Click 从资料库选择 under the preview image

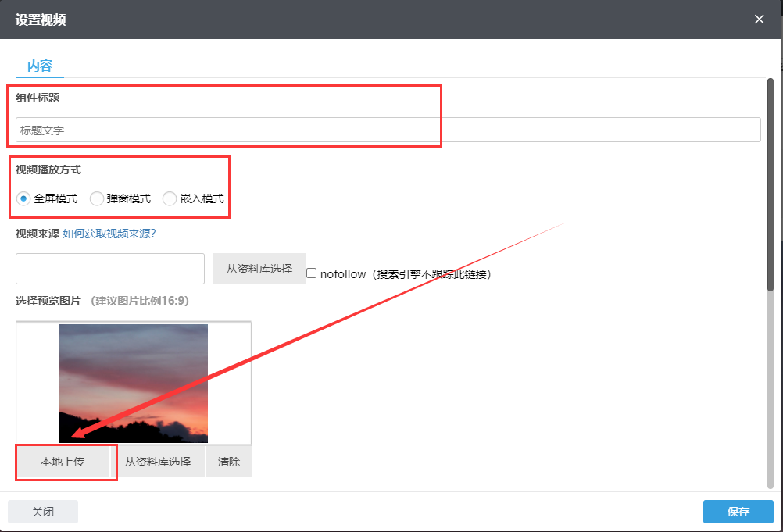click(158, 462)
